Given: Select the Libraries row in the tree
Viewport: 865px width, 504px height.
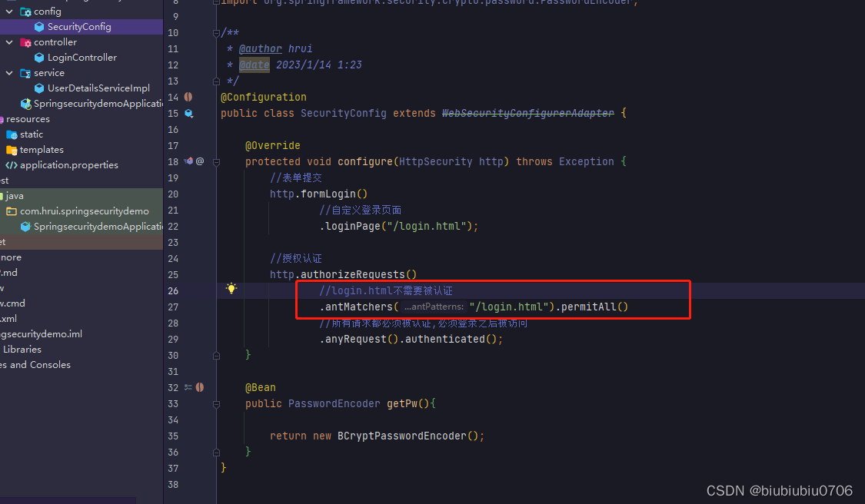Looking at the screenshot, I should [82, 350].
